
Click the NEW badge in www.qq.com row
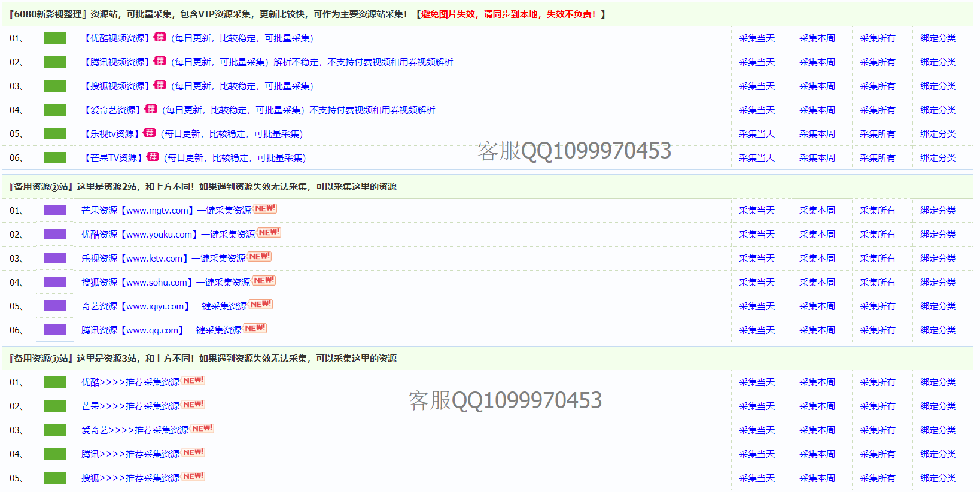coord(255,329)
